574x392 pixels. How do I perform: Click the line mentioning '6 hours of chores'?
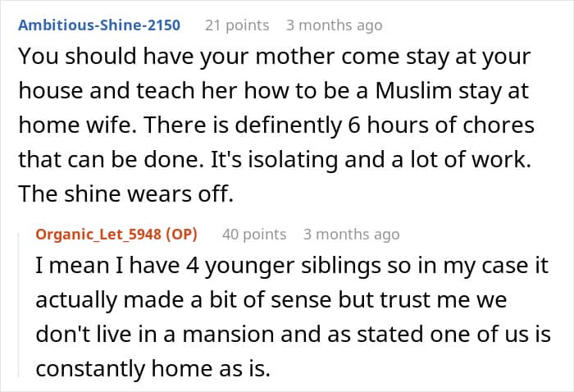tap(276, 125)
